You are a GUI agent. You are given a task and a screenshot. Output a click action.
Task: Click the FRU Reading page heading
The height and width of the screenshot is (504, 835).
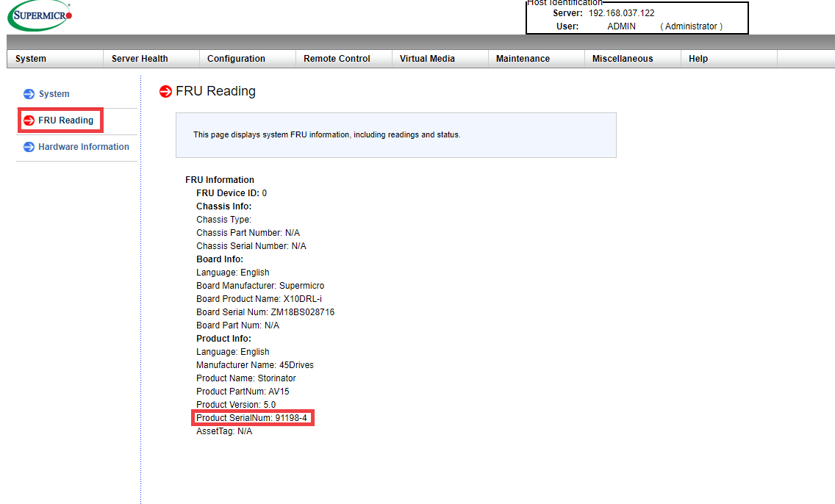(x=215, y=91)
